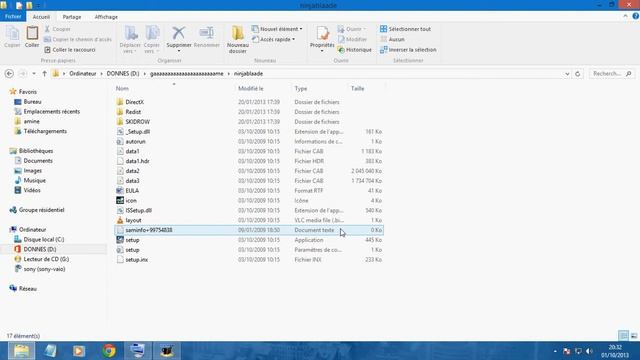Click the volume speaker tray icon
The width and height of the screenshot is (640, 360).
coord(589,351)
